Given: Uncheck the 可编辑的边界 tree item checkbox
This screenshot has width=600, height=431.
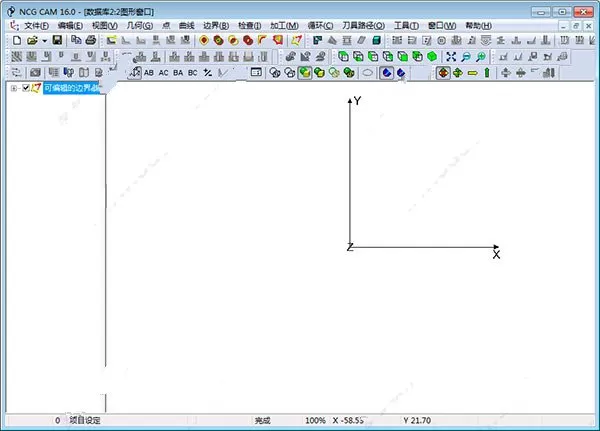Looking at the screenshot, I should [26, 88].
